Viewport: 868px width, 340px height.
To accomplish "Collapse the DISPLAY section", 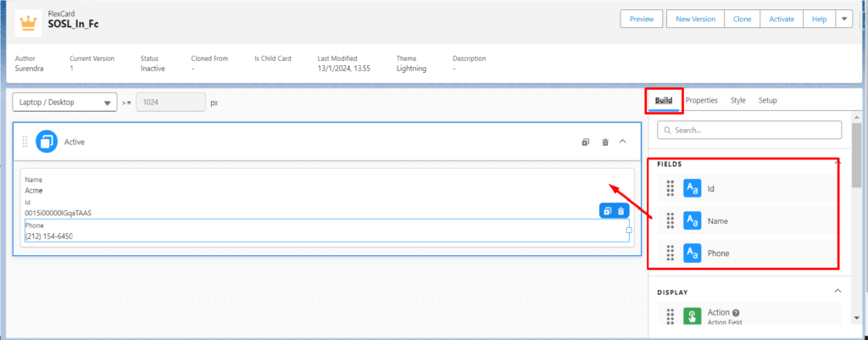I will point(837,292).
